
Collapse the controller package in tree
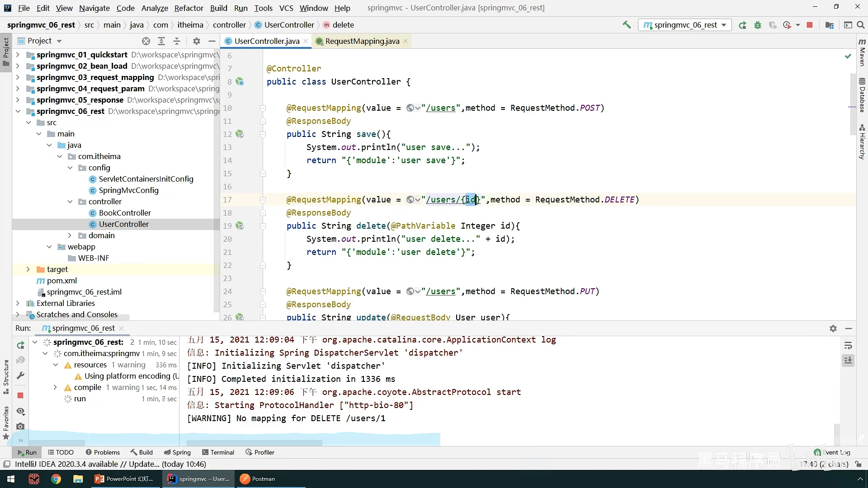70,202
